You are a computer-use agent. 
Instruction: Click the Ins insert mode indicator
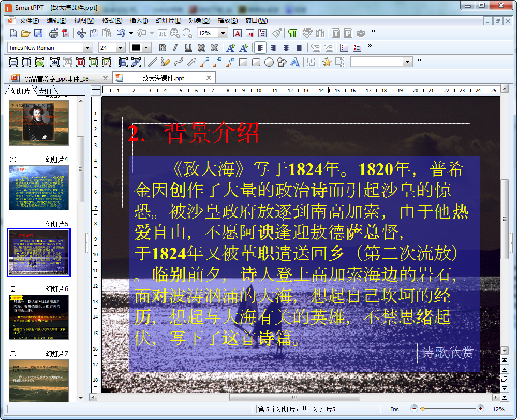click(395, 410)
